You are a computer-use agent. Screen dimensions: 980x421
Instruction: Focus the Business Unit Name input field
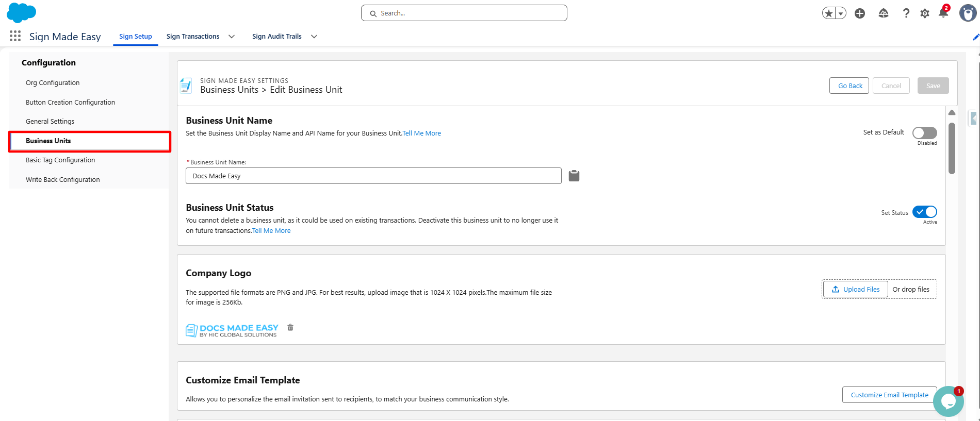[373, 176]
